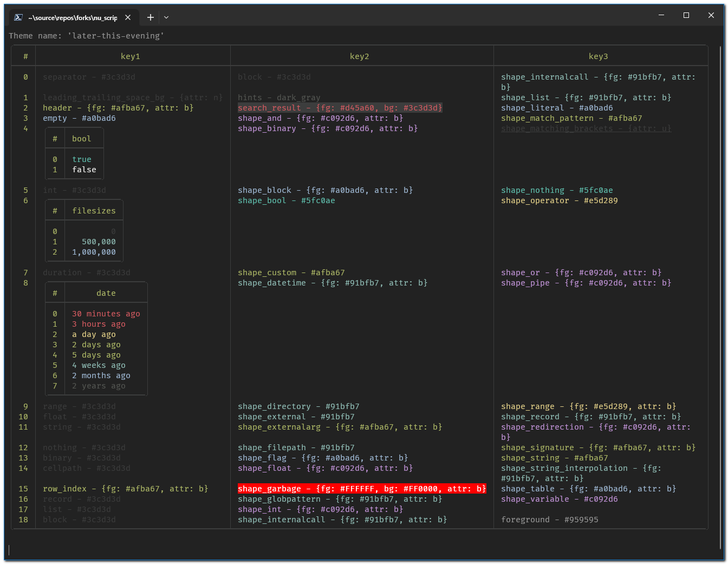Click the shape_range entry
The image size is (728, 564).
(x=589, y=406)
